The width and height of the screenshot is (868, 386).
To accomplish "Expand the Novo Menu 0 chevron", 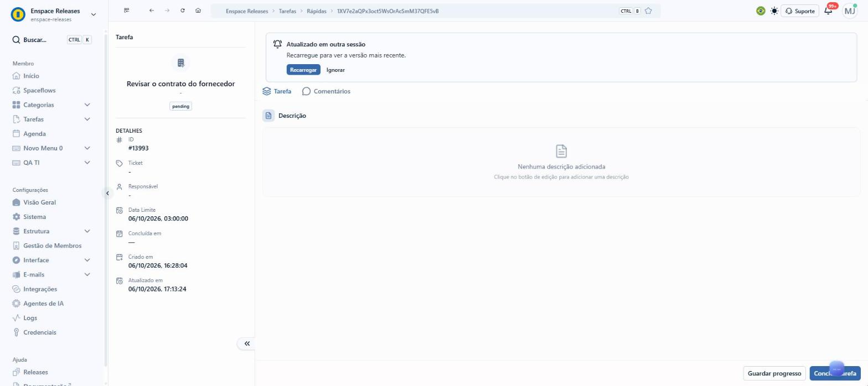I will click(x=87, y=148).
